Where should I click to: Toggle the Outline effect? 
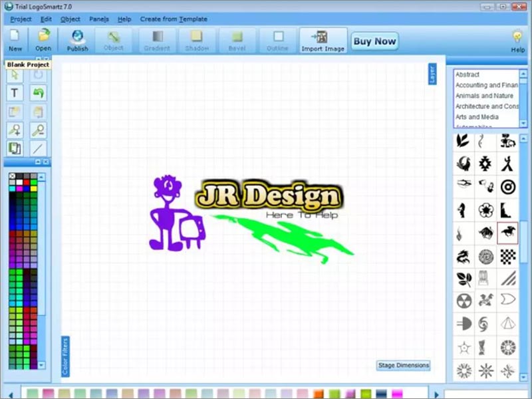(277, 40)
